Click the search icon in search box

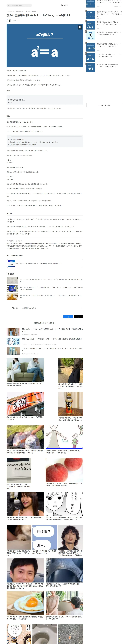coord(29,5)
